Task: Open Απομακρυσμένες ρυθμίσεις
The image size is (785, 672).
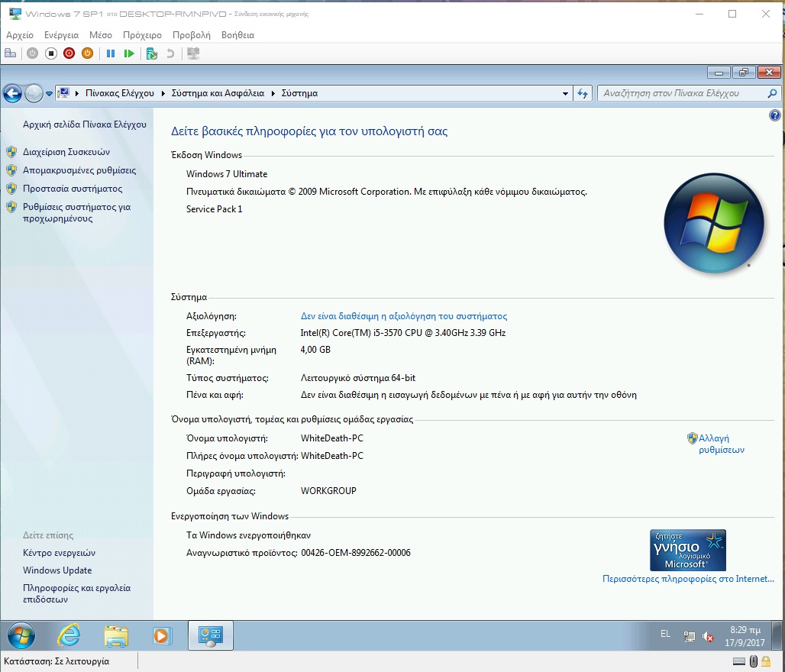Action: [x=79, y=170]
